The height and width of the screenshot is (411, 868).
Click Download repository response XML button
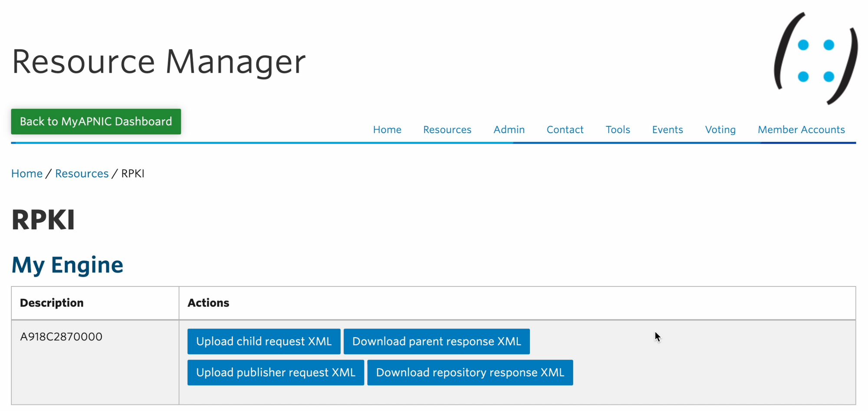pyautogui.click(x=470, y=372)
